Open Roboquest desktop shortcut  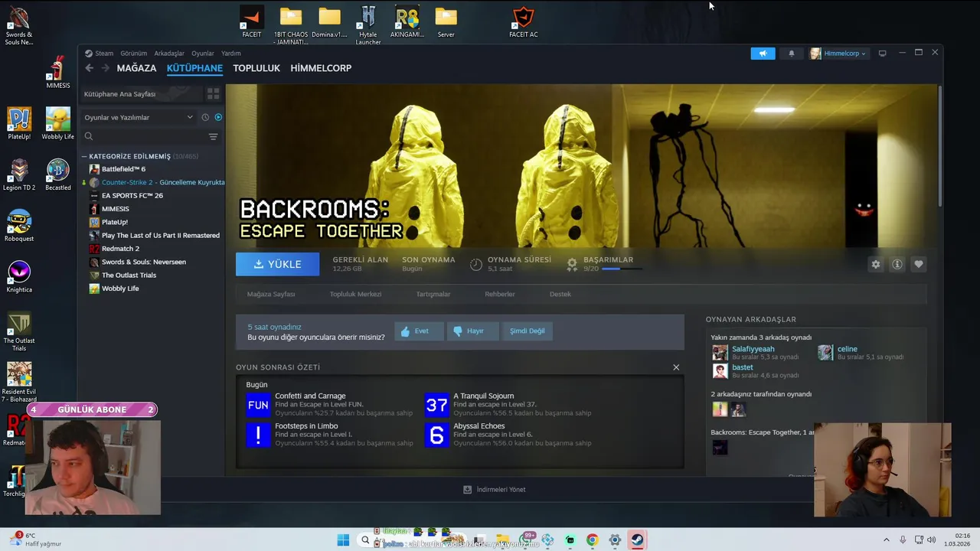coord(19,226)
